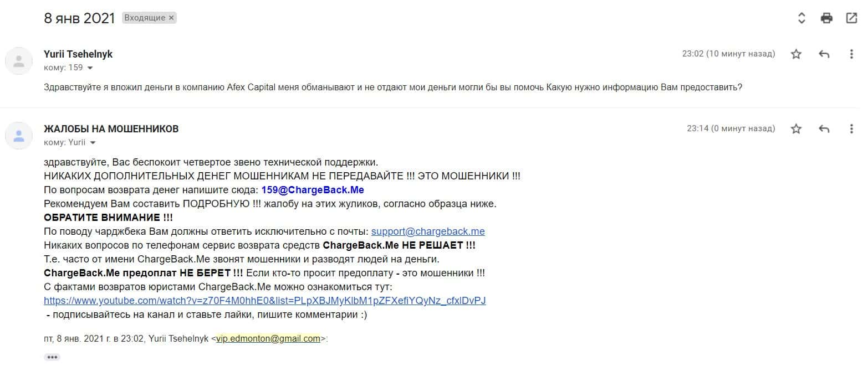The image size is (868, 366).
Task: Click Yurii Tsehelnyk's avatar
Action: [x=19, y=61]
